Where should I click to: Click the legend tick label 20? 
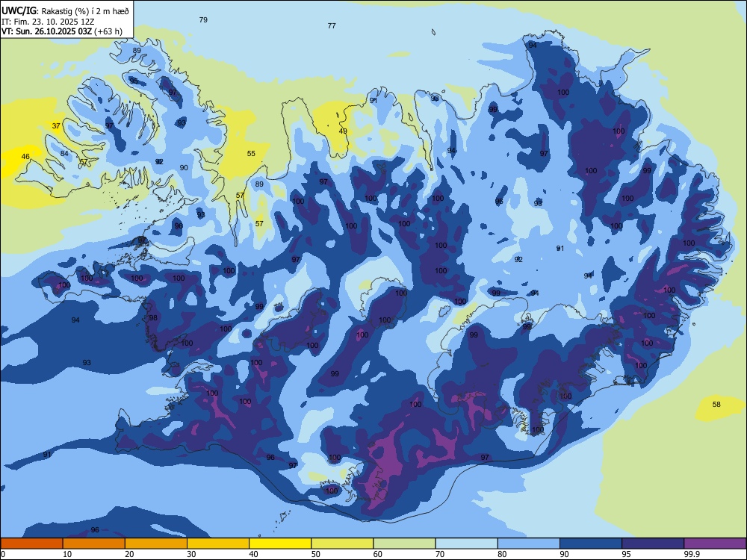pos(129,554)
